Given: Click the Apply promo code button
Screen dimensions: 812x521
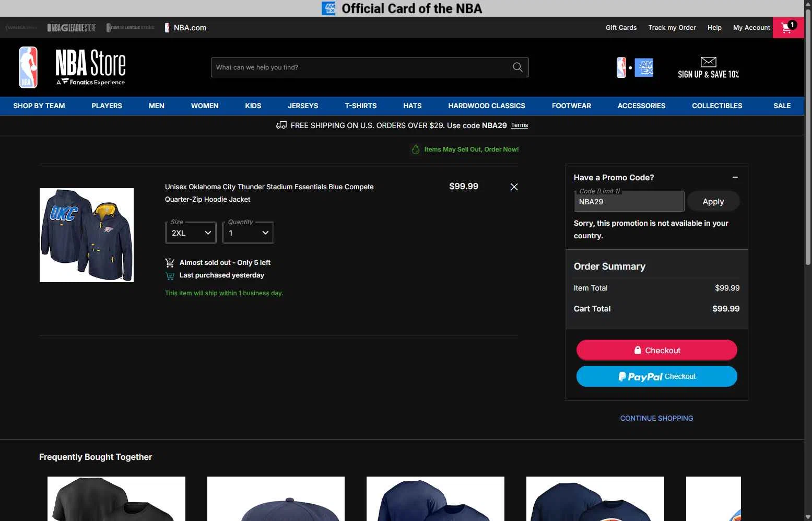Looking at the screenshot, I should pos(713,201).
